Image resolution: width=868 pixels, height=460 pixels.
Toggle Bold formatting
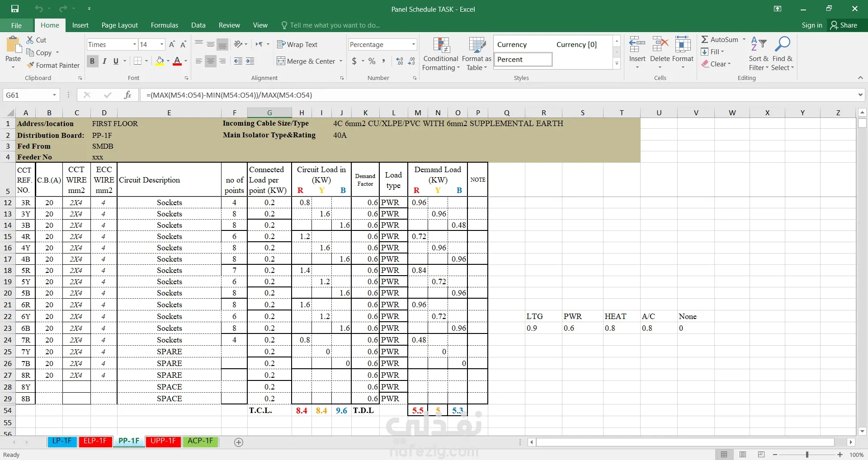pos(92,61)
